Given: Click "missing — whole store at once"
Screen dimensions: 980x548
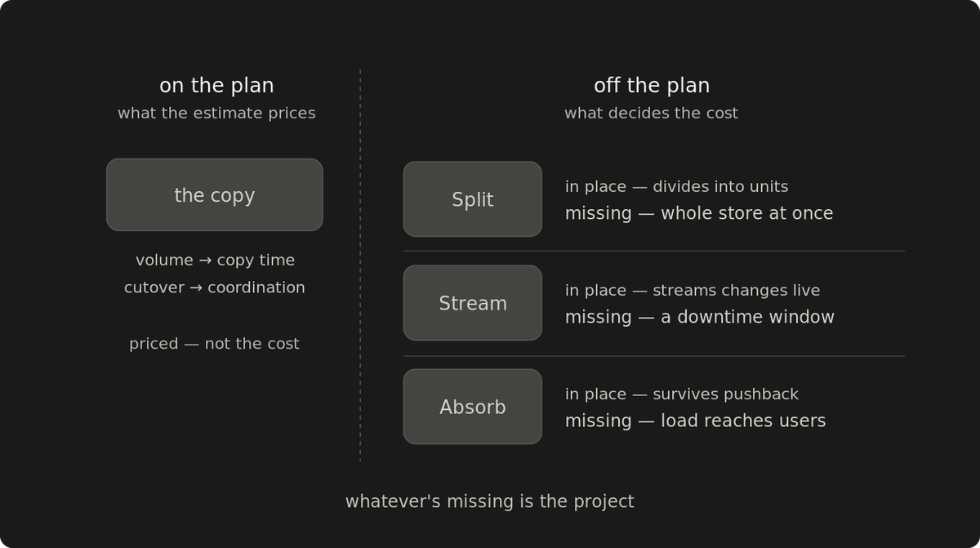Looking at the screenshot, I should pos(699,213).
